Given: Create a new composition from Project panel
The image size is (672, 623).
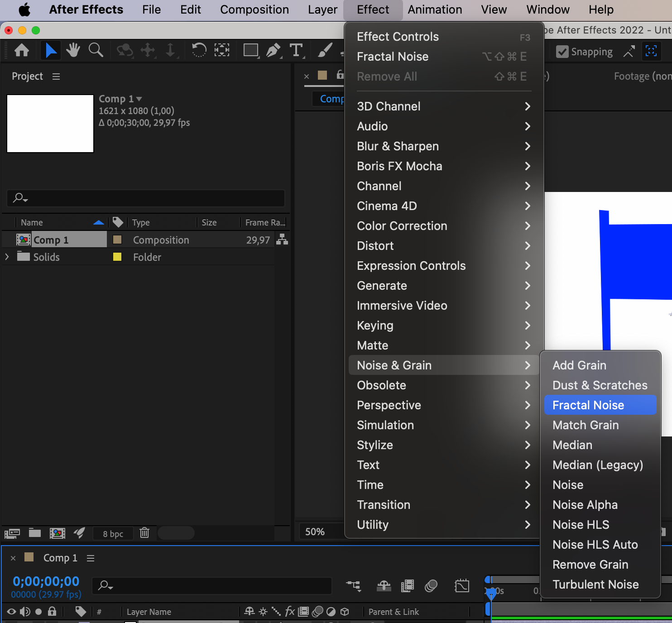Looking at the screenshot, I should coord(58,533).
